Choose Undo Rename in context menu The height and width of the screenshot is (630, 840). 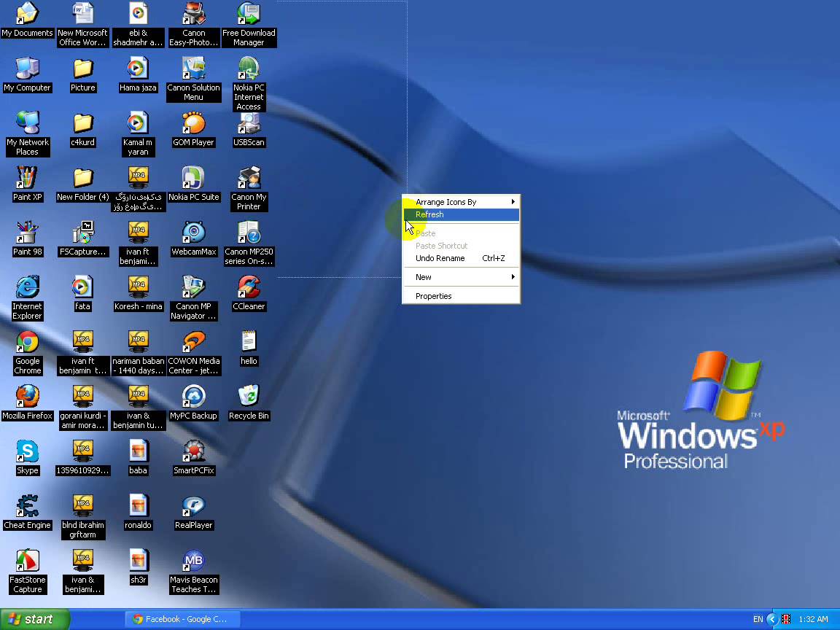click(461, 258)
